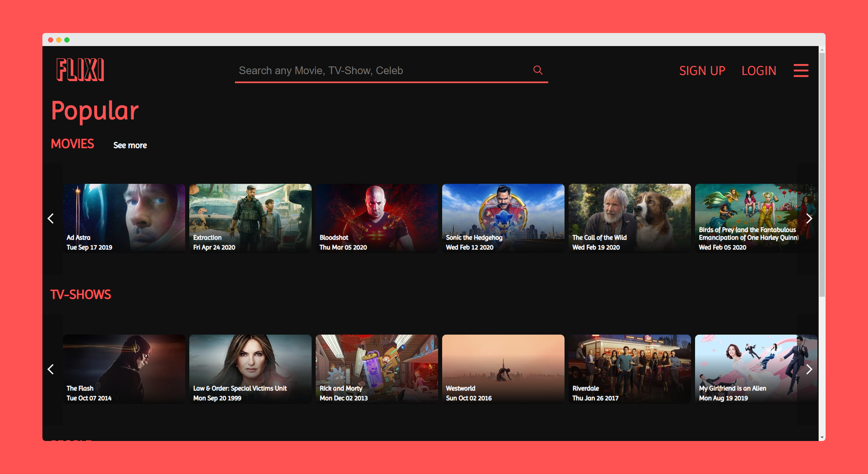Click the search magnifier icon
The height and width of the screenshot is (474, 868).
[x=538, y=70]
